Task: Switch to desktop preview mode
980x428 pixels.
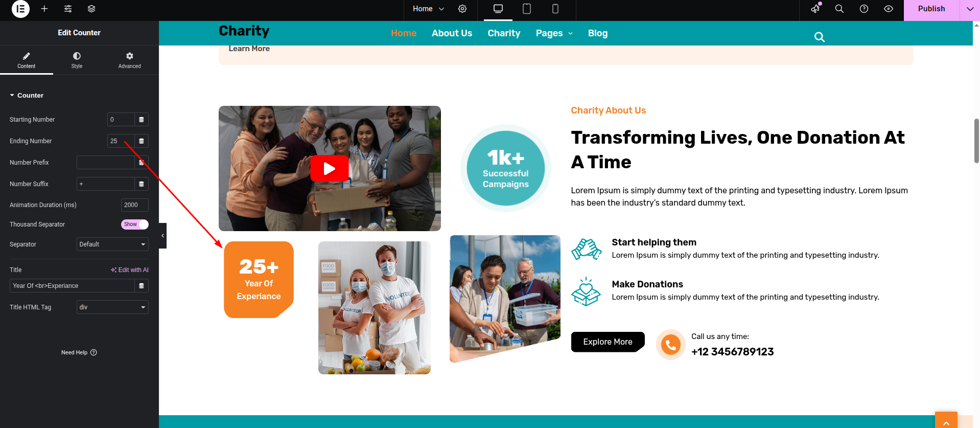Action: [x=498, y=9]
